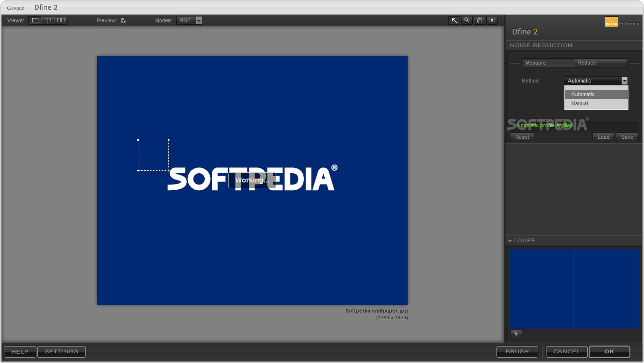This screenshot has height=363, width=644.
Task: Click the NOISE REDUCTION header
Action: click(x=541, y=45)
